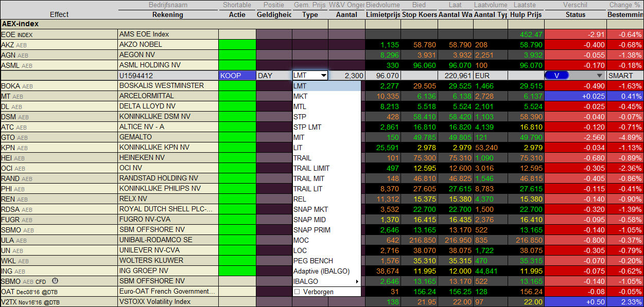
Task: Tick the Verborgen checkbox
Action: pos(297,292)
